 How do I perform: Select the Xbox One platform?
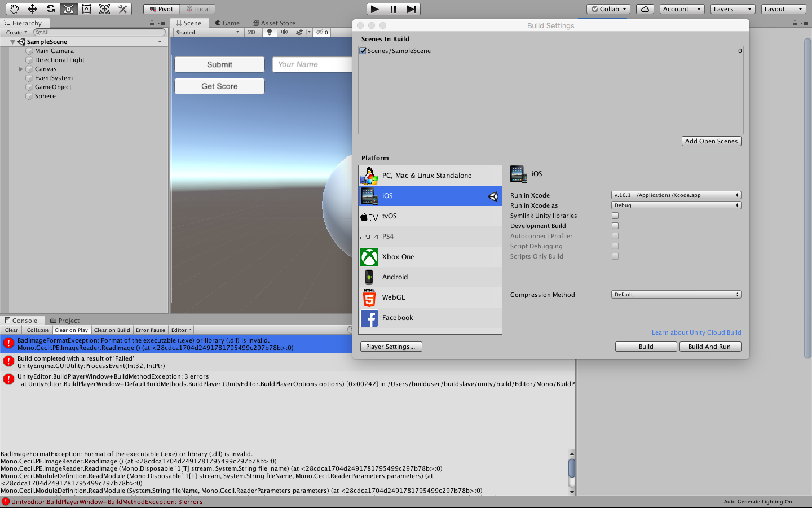click(430, 257)
